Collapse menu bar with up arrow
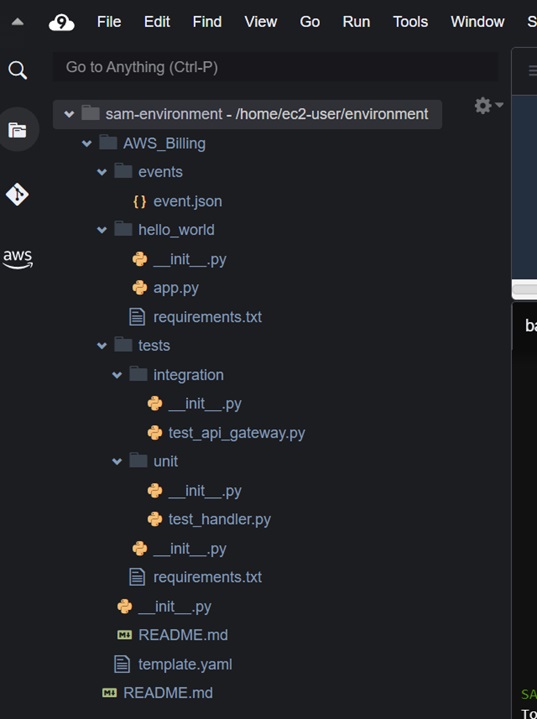 pyautogui.click(x=17, y=22)
